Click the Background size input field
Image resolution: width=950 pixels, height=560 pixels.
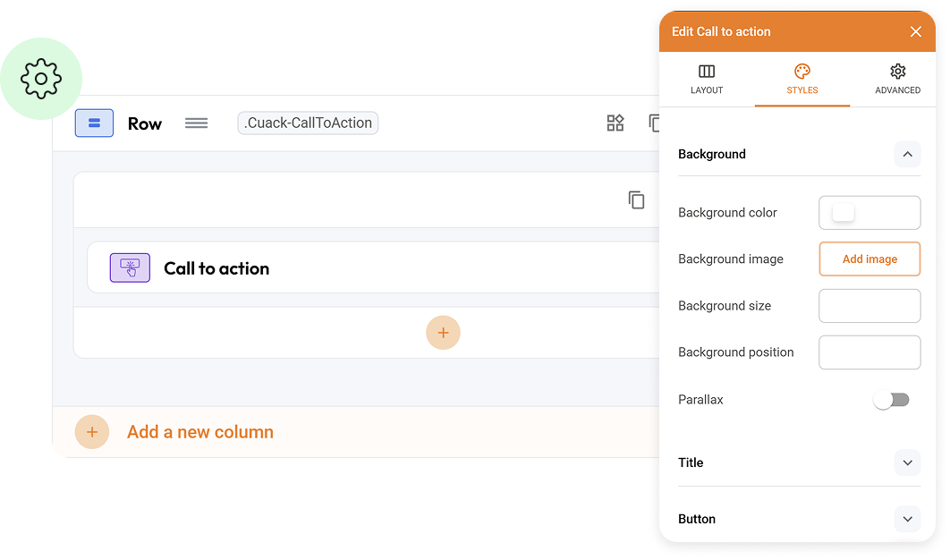click(x=869, y=306)
